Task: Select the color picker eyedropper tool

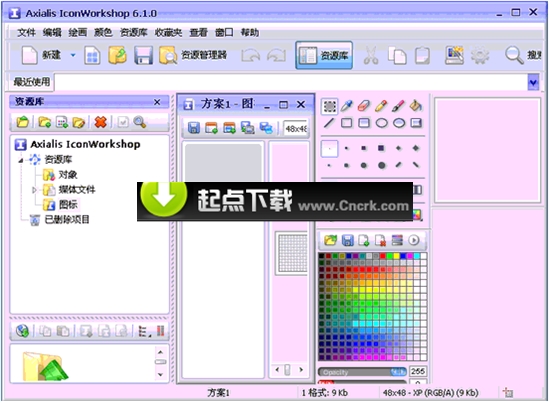Action: [x=347, y=106]
